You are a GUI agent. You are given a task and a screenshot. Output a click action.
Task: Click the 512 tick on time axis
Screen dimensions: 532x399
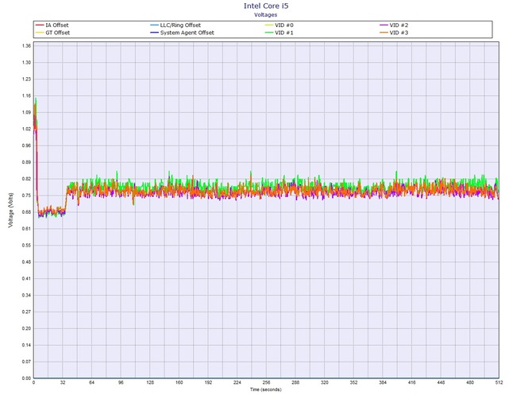tap(499, 382)
